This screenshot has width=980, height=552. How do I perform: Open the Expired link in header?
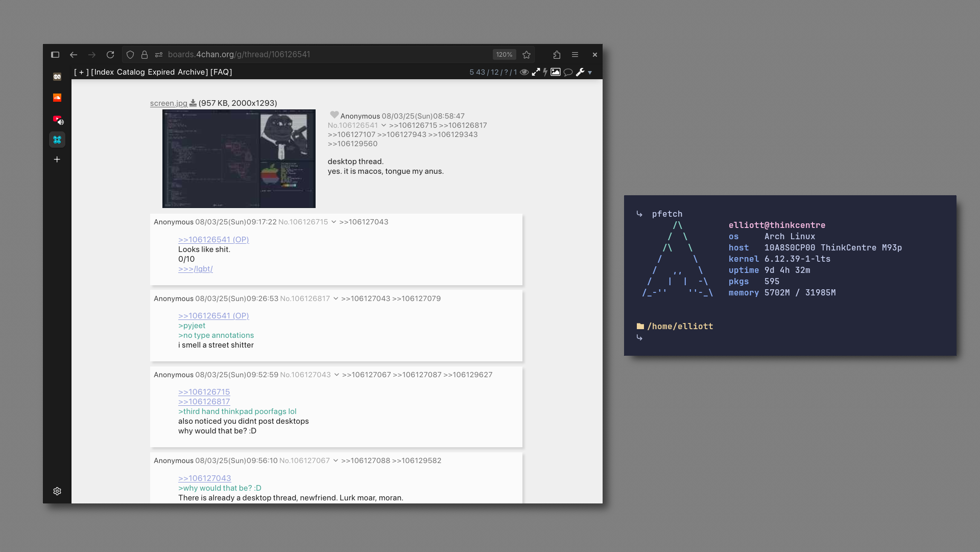click(x=161, y=72)
